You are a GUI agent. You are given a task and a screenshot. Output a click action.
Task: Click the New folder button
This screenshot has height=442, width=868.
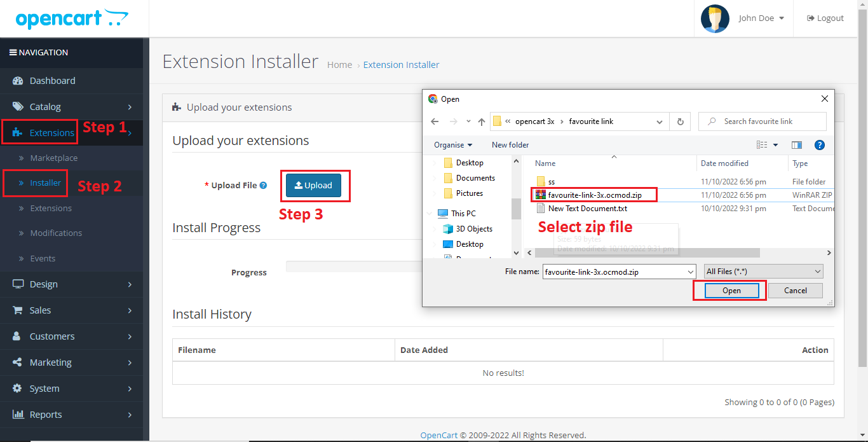[x=510, y=145]
